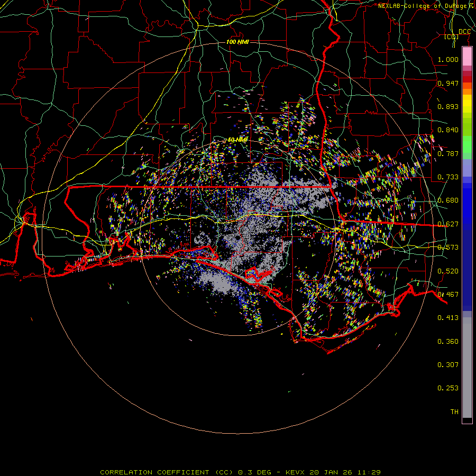Click the 0.840 scale value
Screen dimensions: 476x476
pos(448,130)
